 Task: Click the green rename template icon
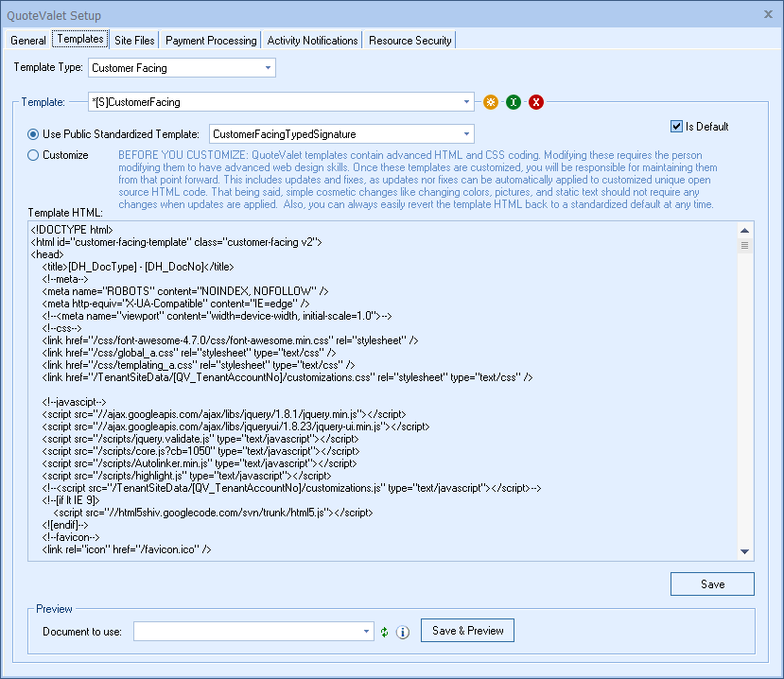(x=513, y=102)
